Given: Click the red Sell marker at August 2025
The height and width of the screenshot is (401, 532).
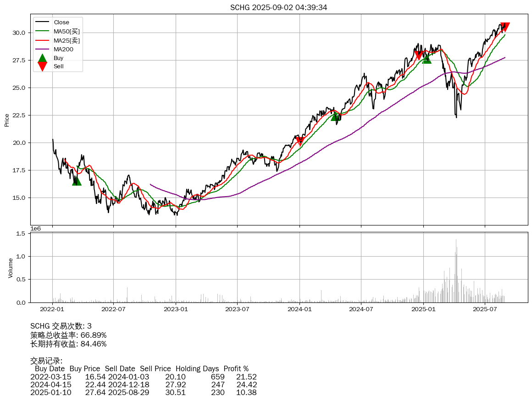Looking at the screenshot, I should click(504, 27).
